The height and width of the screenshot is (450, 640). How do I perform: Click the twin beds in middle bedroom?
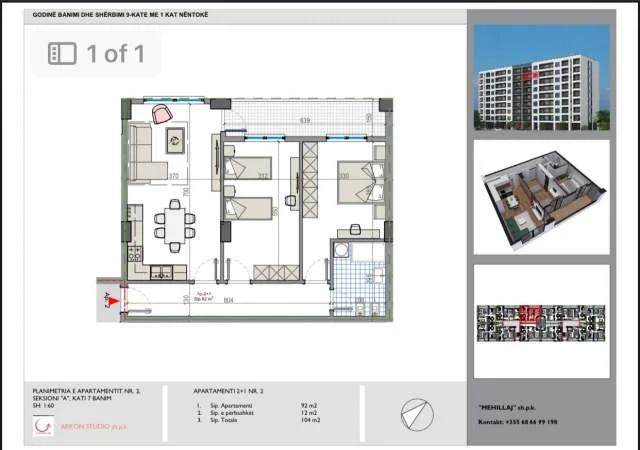(x=248, y=185)
